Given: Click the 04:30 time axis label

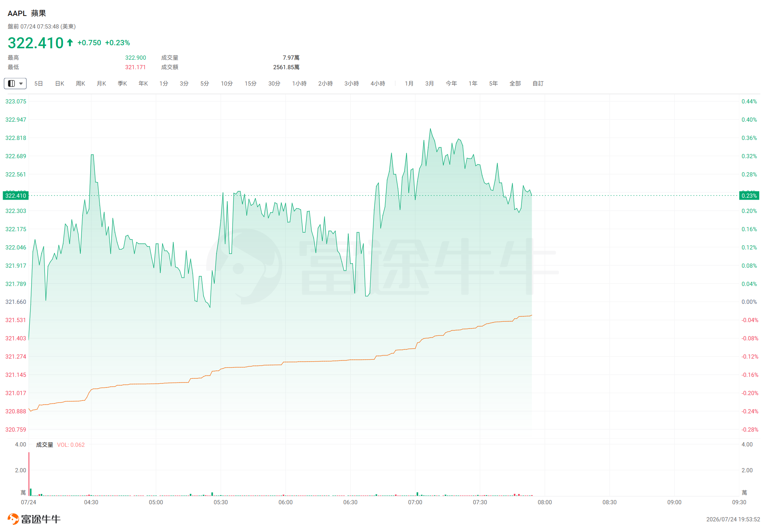Looking at the screenshot, I should pyautogui.click(x=91, y=502).
